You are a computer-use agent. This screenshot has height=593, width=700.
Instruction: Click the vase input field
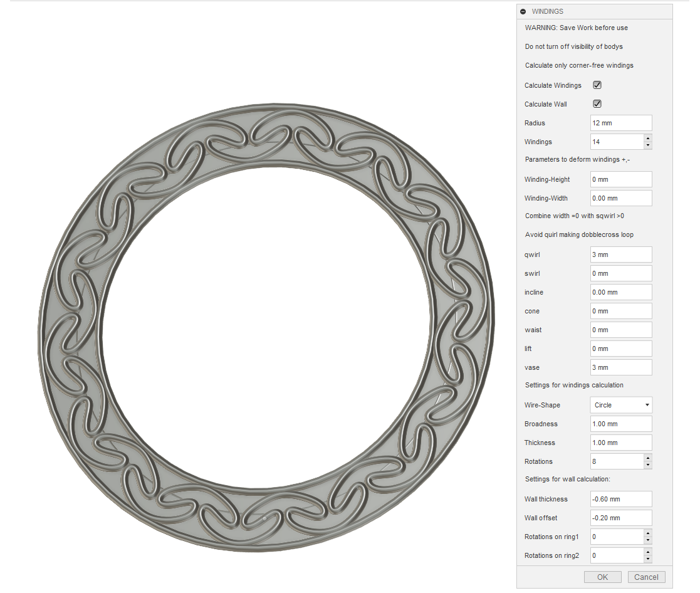coord(620,367)
